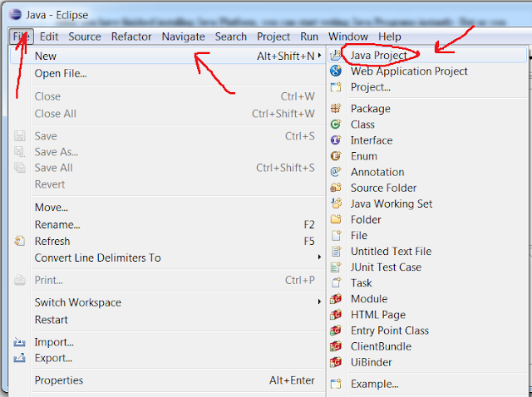Open the Help menu
532x397 pixels.
pyautogui.click(x=390, y=37)
